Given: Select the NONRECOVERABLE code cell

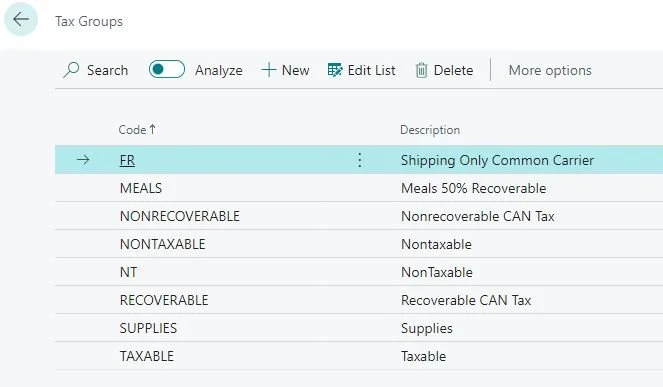Looking at the screenshot, I should (x=180, y=216).
